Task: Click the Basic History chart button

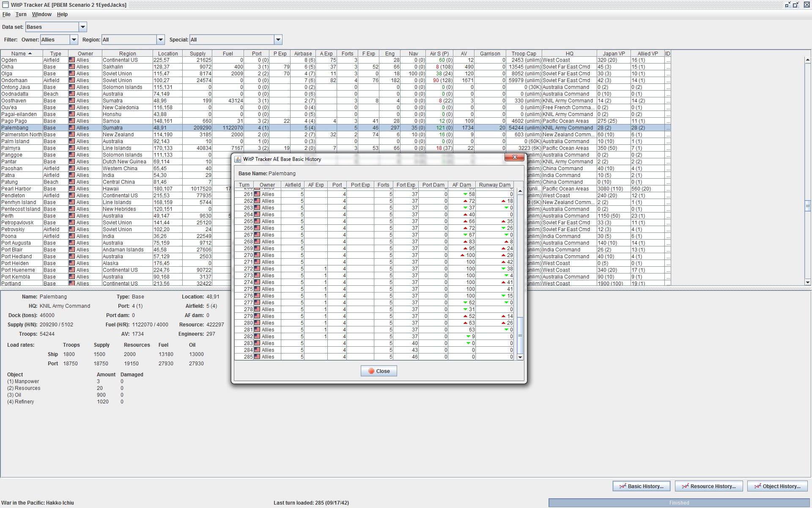Action: pyautogui.click(x=641, y=486)
